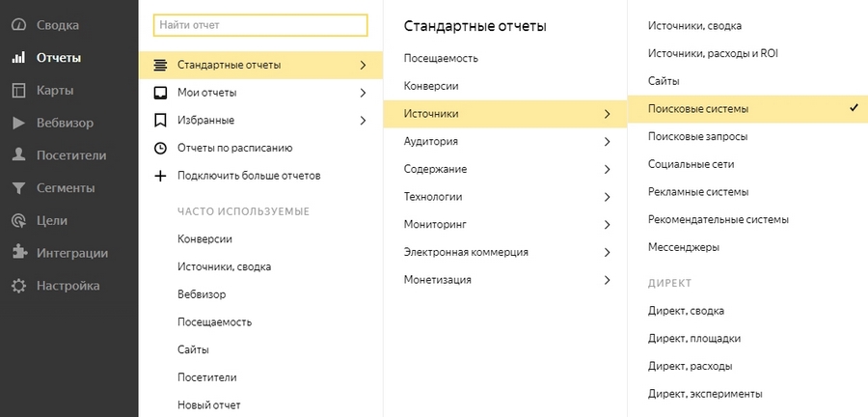The image size is (868, 417).
Task: Open Поисковые запросы report
Action: (x=697, y=136)
